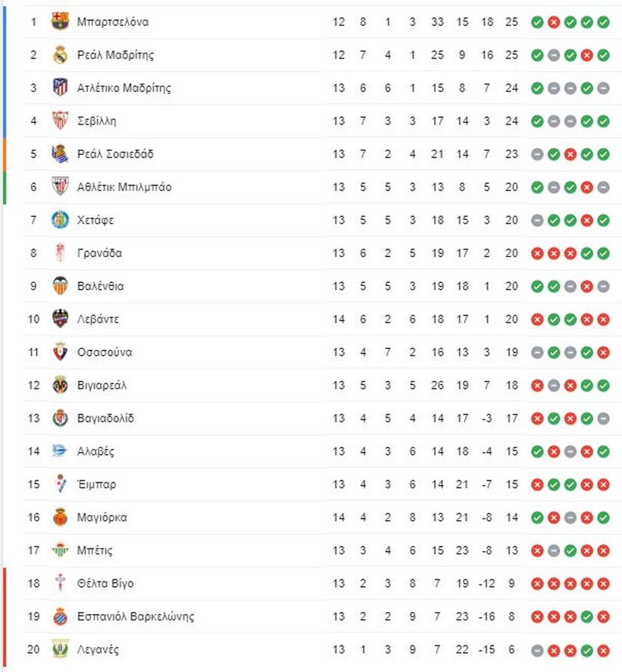Screen dimensions: 622x672
Task: Click the Leganés crest icon
Action: coord(60,649)
